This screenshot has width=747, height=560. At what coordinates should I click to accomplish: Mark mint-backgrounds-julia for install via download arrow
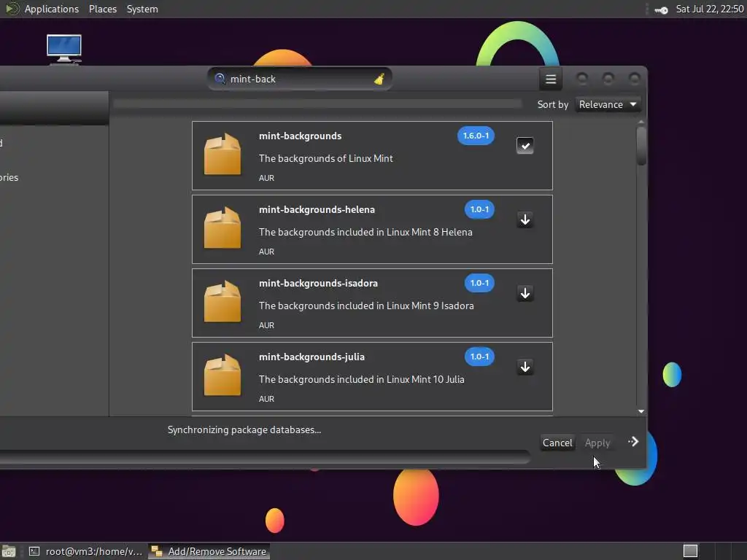[x=525, y=367]
